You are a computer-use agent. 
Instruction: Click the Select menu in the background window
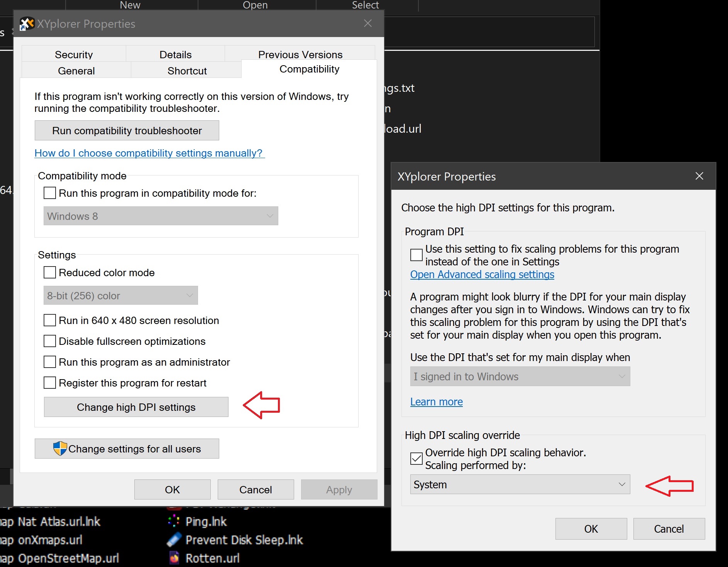click(x=366, y=5)
